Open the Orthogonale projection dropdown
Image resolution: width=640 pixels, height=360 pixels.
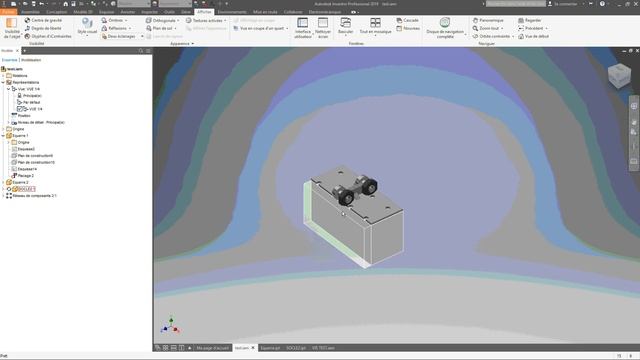click(162, 20)
